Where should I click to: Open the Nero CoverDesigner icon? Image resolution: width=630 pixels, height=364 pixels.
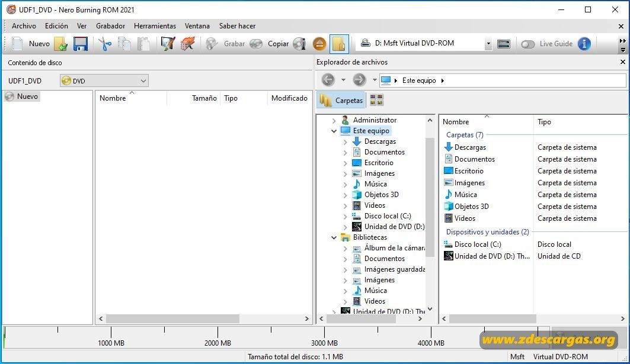(168, 44)
